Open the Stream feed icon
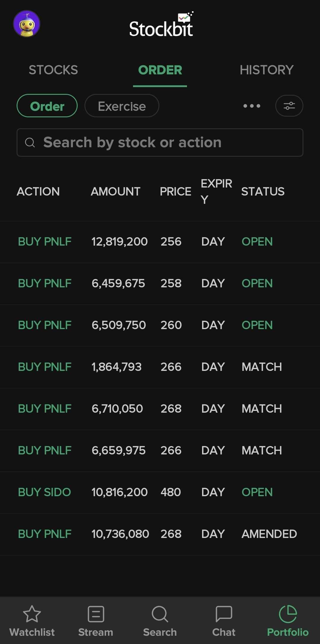This screenshot has height=644, width=320. point(96,614)
